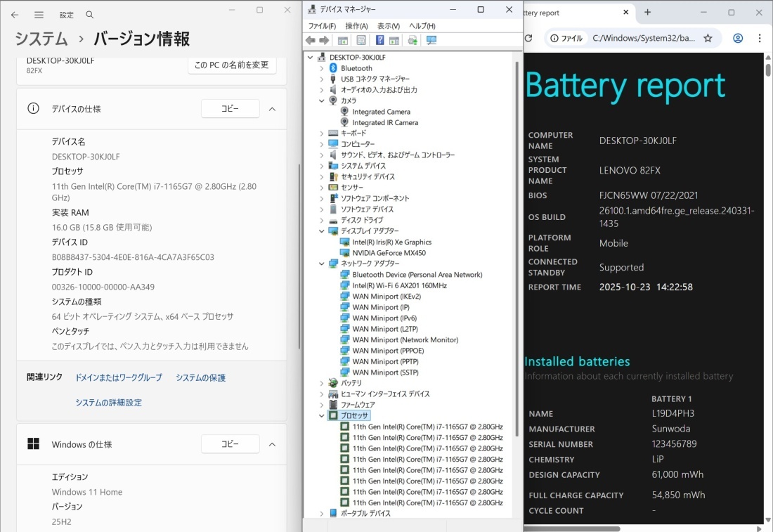Open the 操作(A) menu
Screen dimensions: 773x532
pos(356,26)
